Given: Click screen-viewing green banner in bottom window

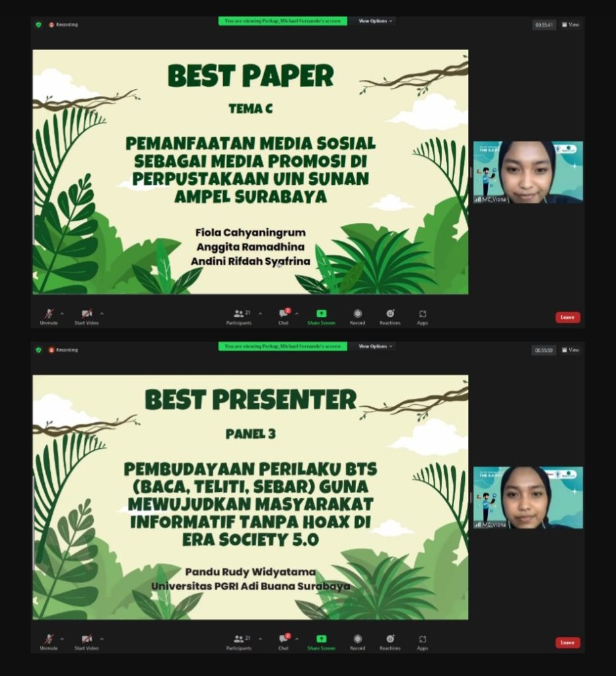Looking at the screenshot, I should tap(283, 346).
